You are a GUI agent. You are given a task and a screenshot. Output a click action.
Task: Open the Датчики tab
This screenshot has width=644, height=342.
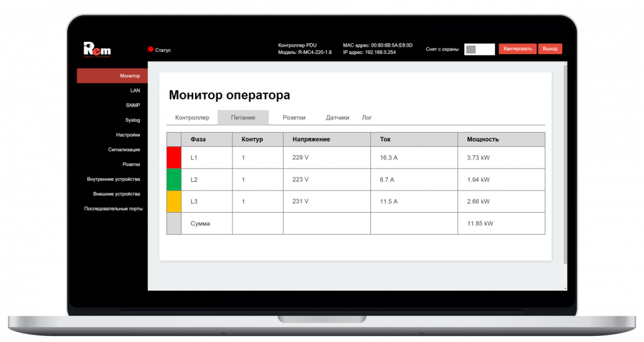pos(337,117)
